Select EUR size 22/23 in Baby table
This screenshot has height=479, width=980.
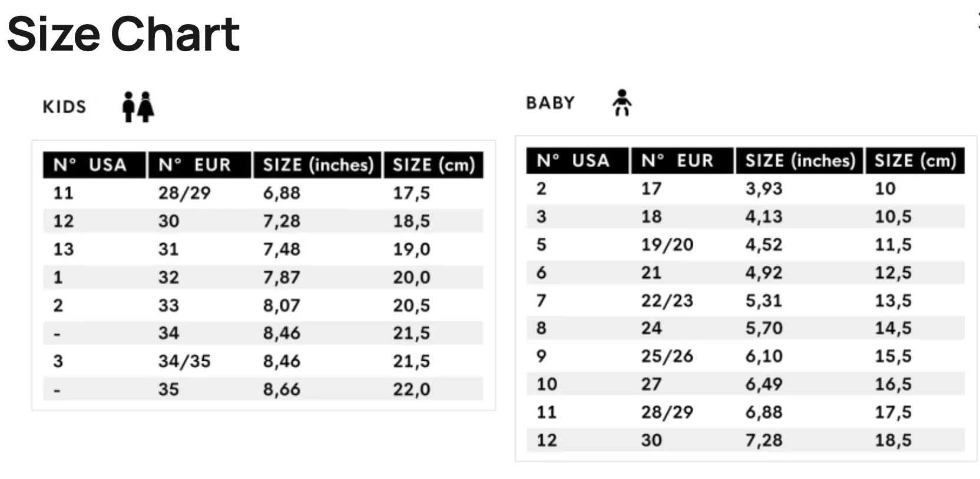(667, 301)
